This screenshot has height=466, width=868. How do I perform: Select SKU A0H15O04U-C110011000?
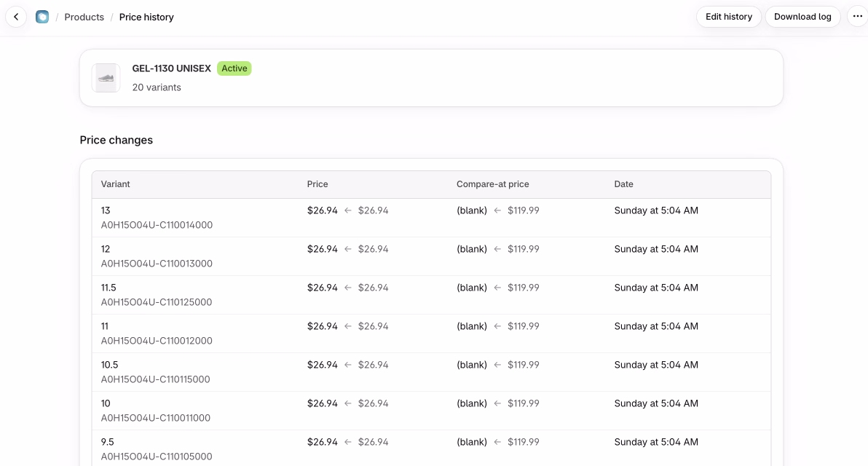(156, 419)
